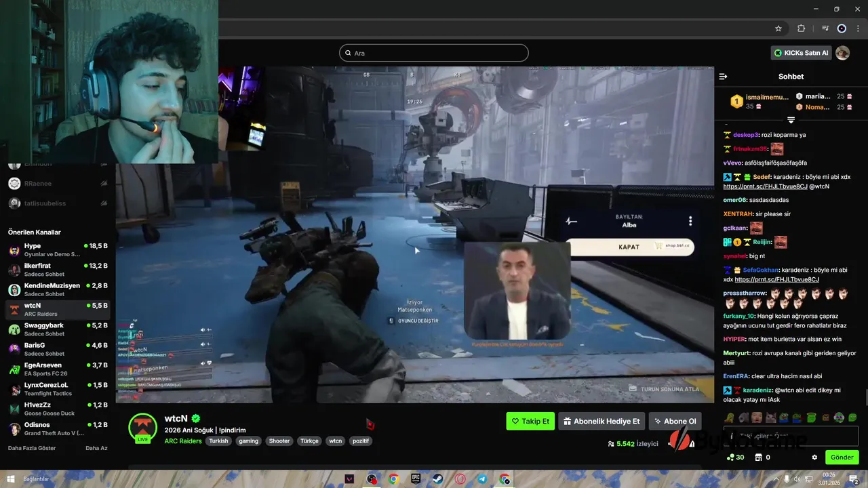This screenshot has width=868, height=488.
Task: Open chat shop icon showing 0
Action: click(762, 457)
